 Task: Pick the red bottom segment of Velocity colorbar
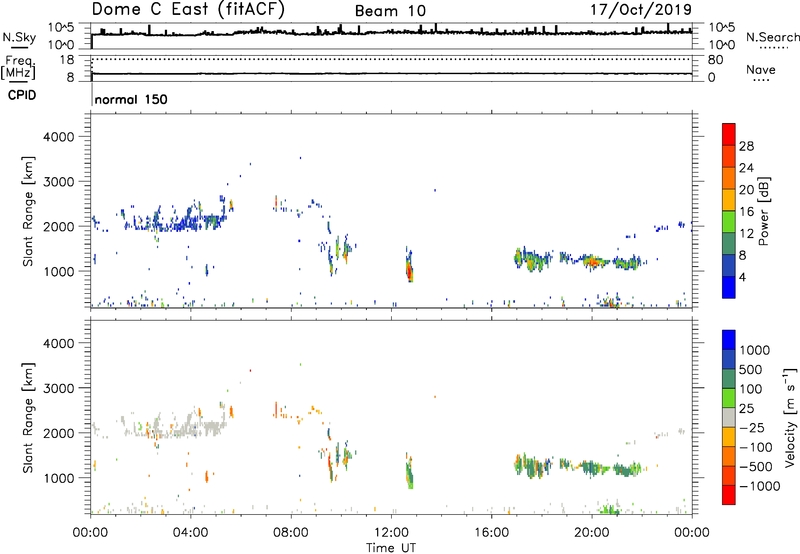click(729, 495)
